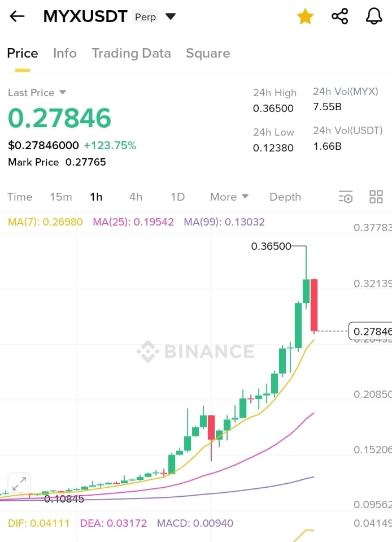Open the Square tab
Image resolution: width=392 pixels, height=542 pixels.
(208, 53)
